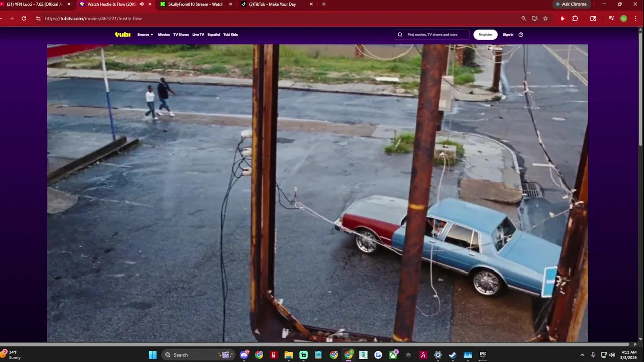This screenshot has width=644, height=362.
Task: Click the Register button
Action: (x=485, y=34)
